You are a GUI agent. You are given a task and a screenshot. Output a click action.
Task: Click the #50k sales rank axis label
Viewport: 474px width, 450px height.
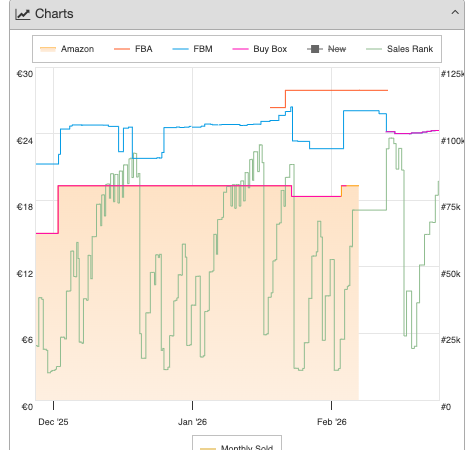pos(451,274)
